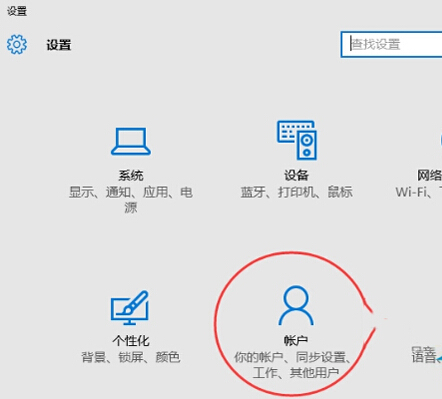Open the 个性化 paintbrush monitor icon
Viewport: 442px width, 399px height.
point(130,307)
